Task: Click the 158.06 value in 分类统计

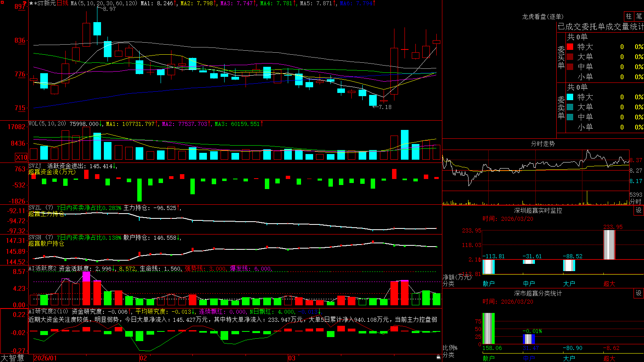Action: pyautogui.click(x=492, y=348)
